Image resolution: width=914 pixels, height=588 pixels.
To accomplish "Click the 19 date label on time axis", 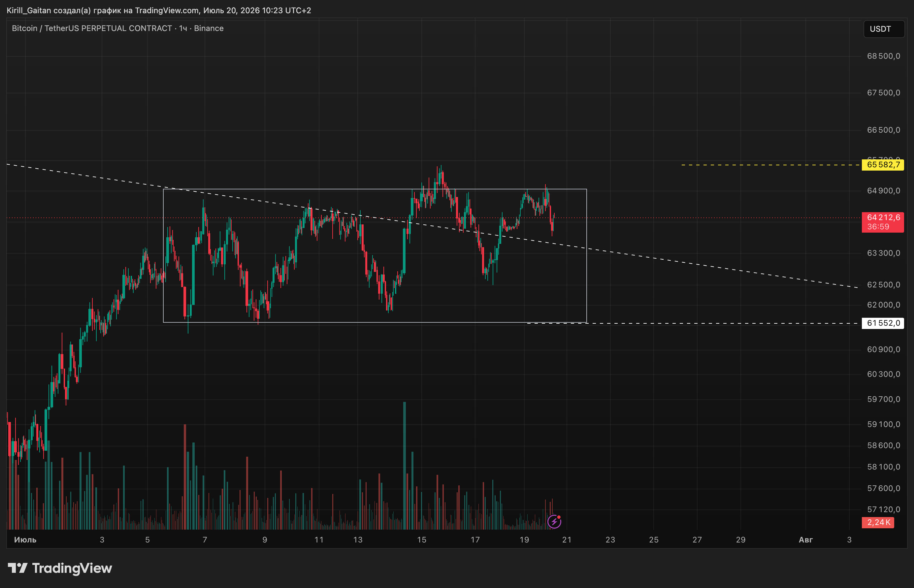I will click(x=524, y=540).
